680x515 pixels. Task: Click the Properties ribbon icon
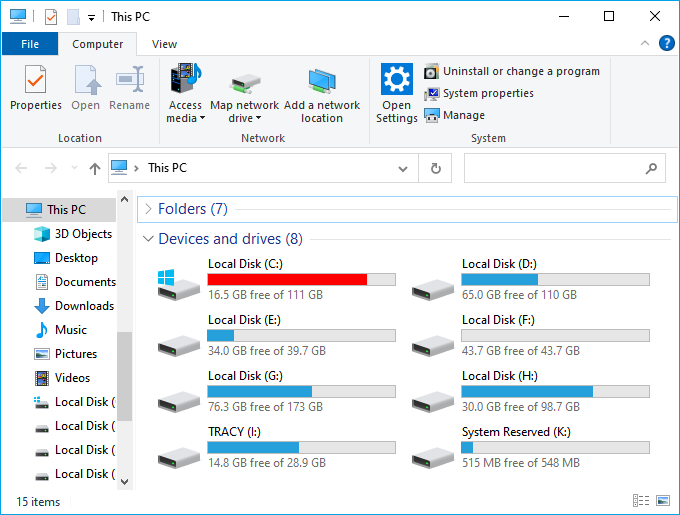coord(35,80)
